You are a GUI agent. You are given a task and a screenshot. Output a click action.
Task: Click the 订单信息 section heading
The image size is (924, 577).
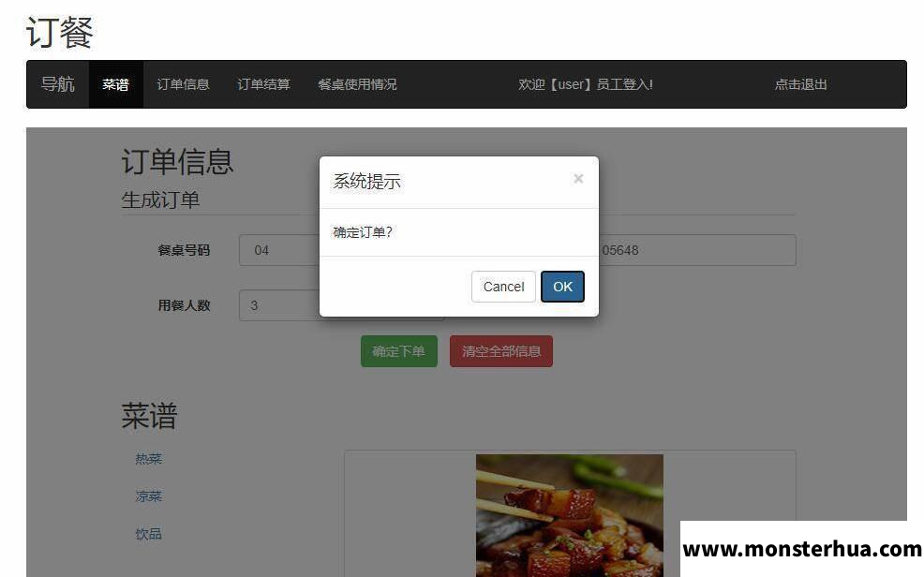[x=177, y=161]
